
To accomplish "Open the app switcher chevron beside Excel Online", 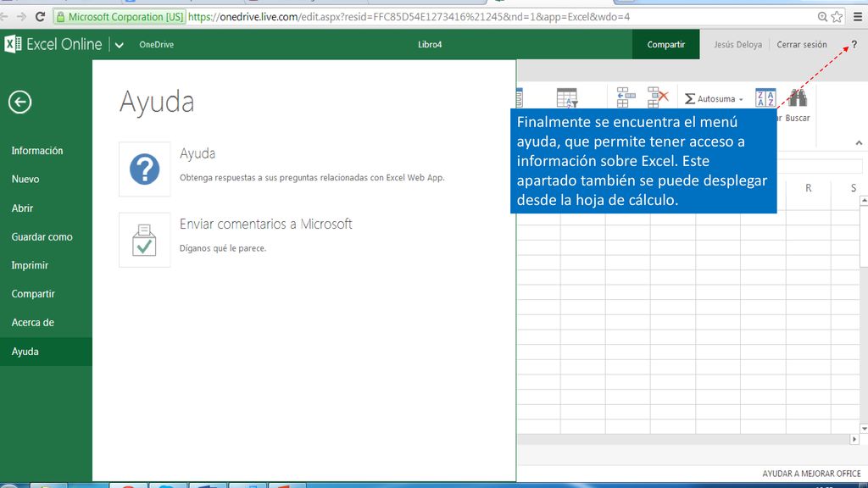I will click(119, 45).
